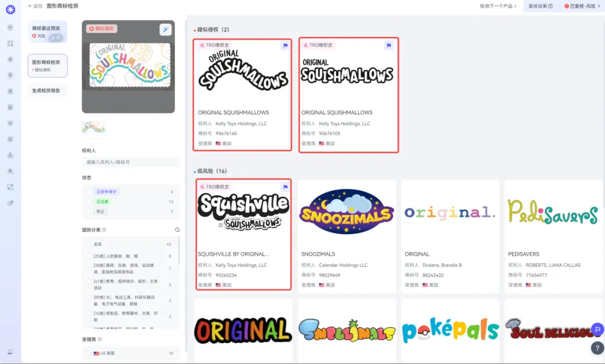Click the 权利人/商标号 search input
The image size is (605, 364).
[x=131, y=162]
